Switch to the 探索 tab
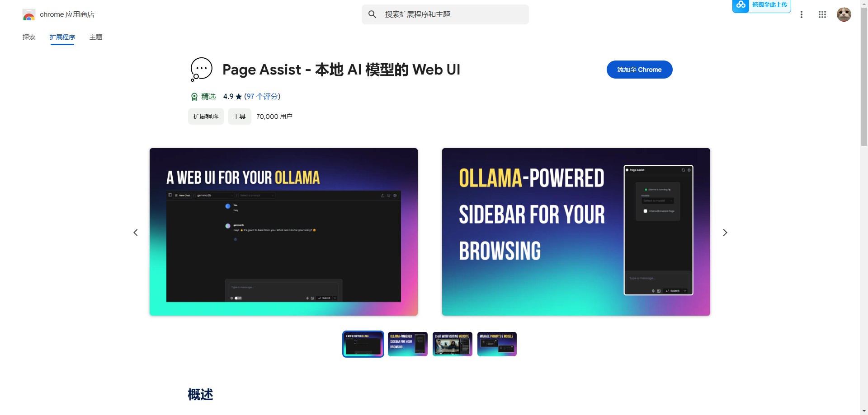This screenshot has height=415, width=868. (x=29, y=37)
